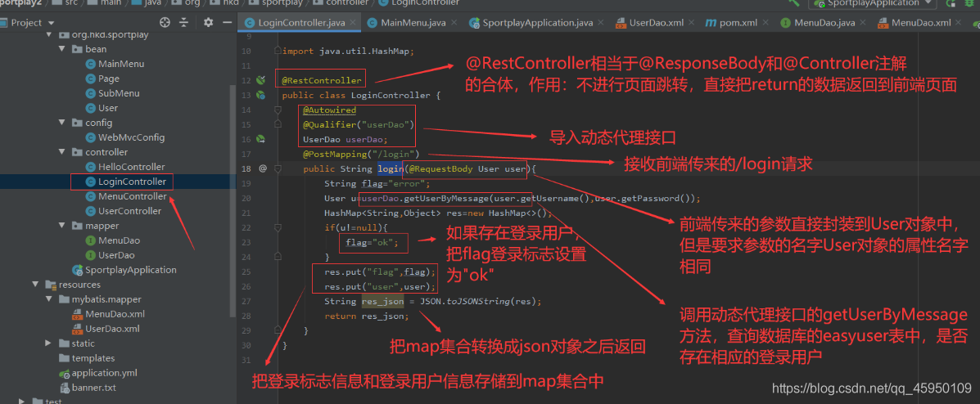Collapse the mapper folder
The height and width of the screenshot is (404, 980).
click(61, 226)
